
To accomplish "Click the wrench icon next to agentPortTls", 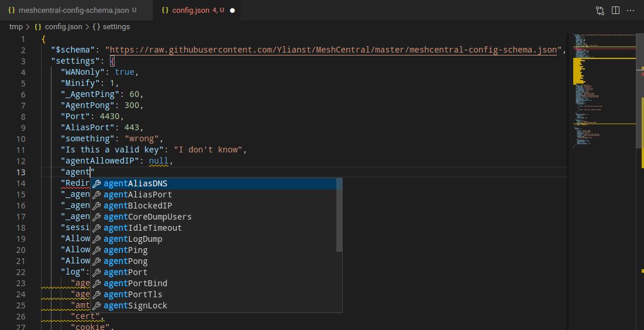I will [97, 295].
